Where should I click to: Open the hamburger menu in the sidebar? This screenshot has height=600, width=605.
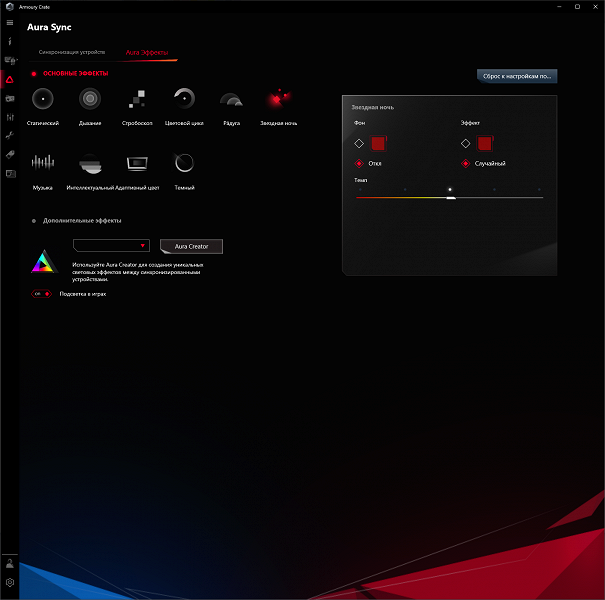(x=10, y=23)
